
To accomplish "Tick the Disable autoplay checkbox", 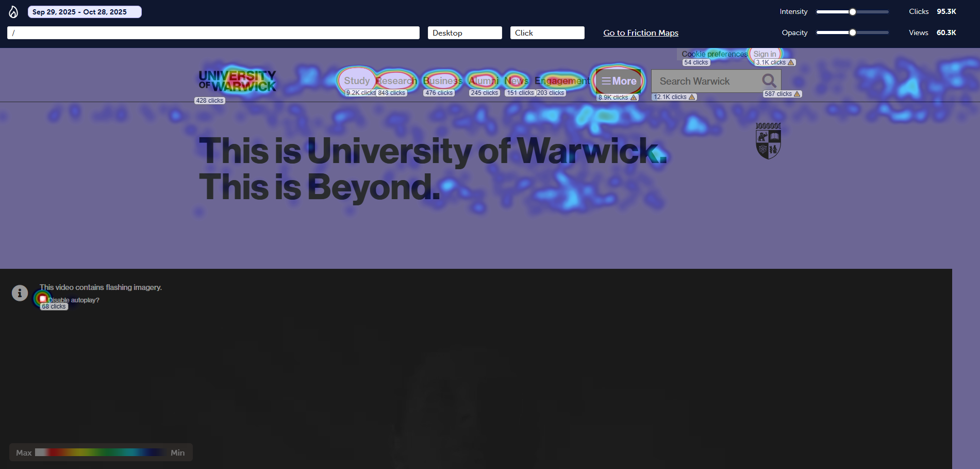I will pos(43,299).
